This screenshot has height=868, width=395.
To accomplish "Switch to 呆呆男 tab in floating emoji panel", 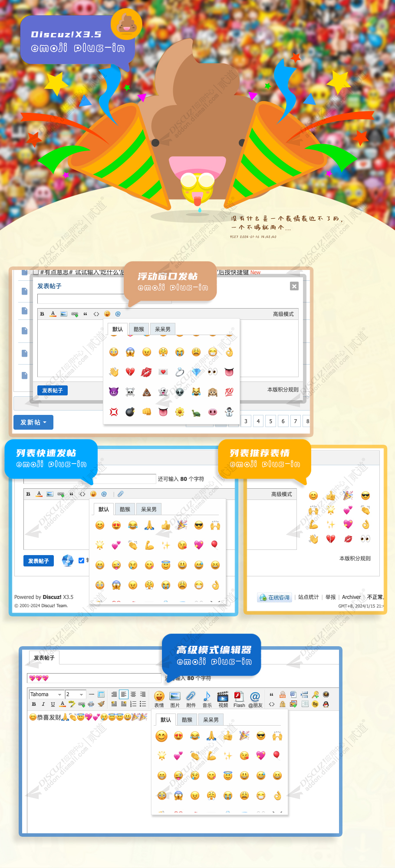I will point(163,329).
